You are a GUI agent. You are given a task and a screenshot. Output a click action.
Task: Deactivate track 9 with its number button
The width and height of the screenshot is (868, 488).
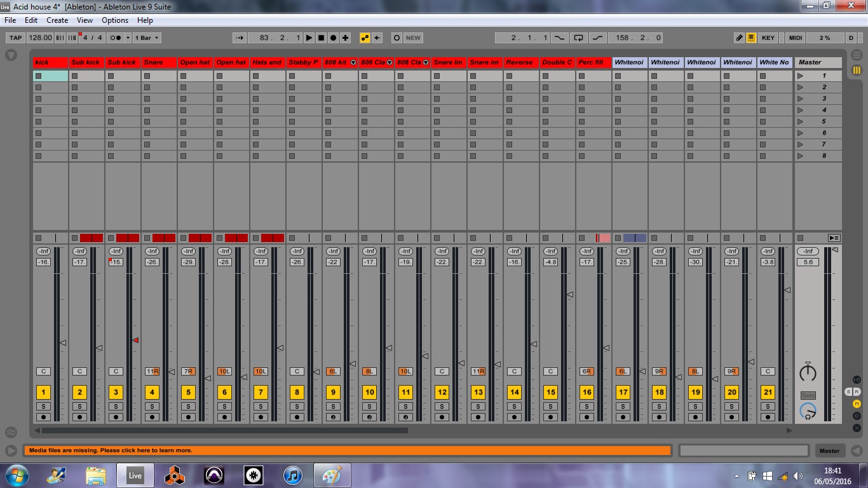pyautogui.click(x=333, y=392)
